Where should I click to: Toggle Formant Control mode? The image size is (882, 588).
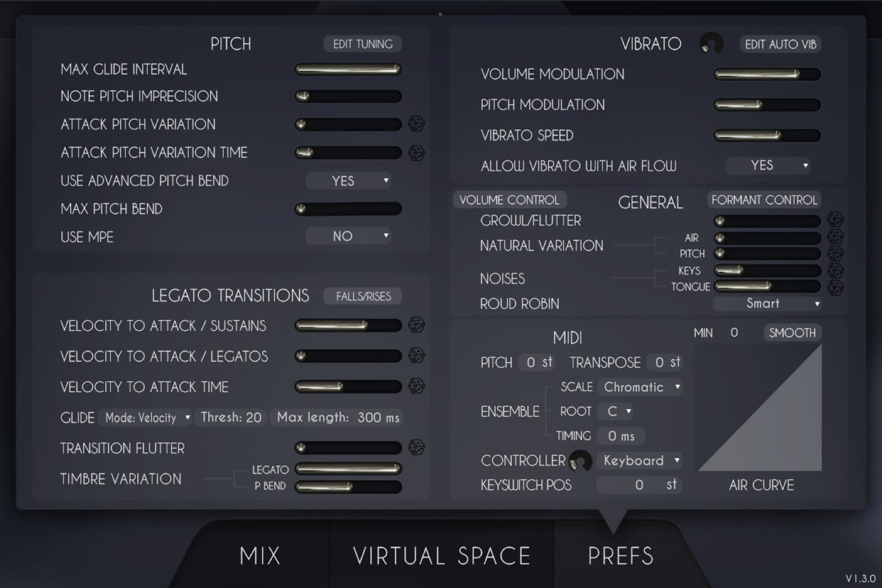pyautogui.click(x=764, y=200)
